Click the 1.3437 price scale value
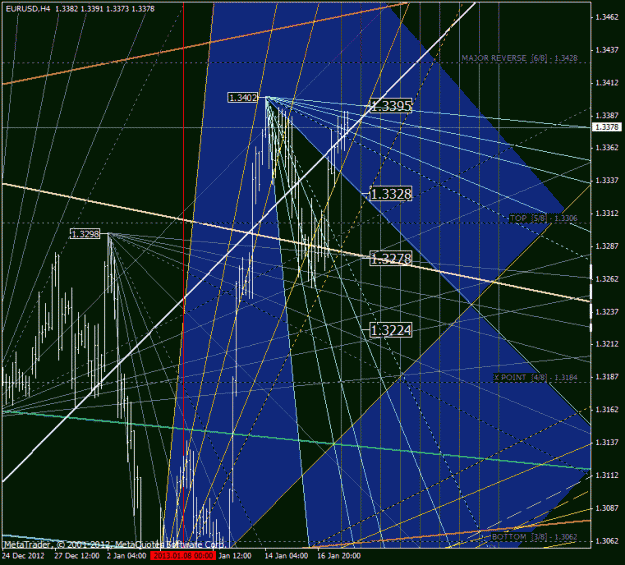Screen dimensions: 625x565 607,50
